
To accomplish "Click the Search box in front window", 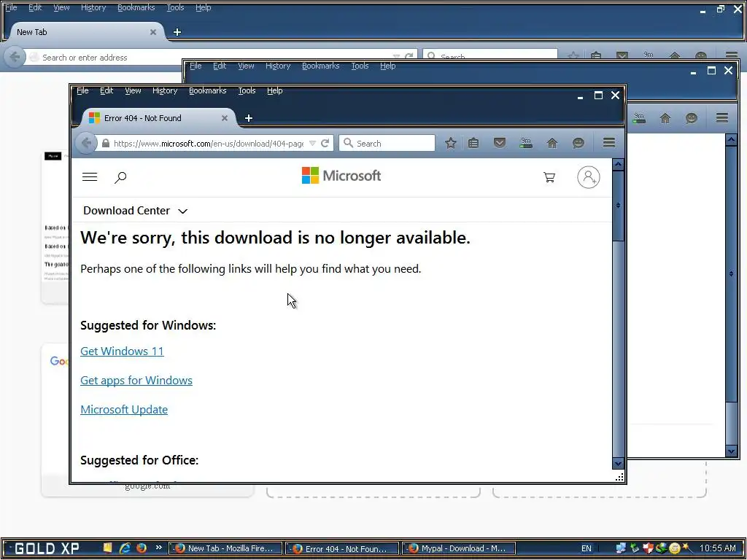I will pyautogui.click(x=387, y=144).
